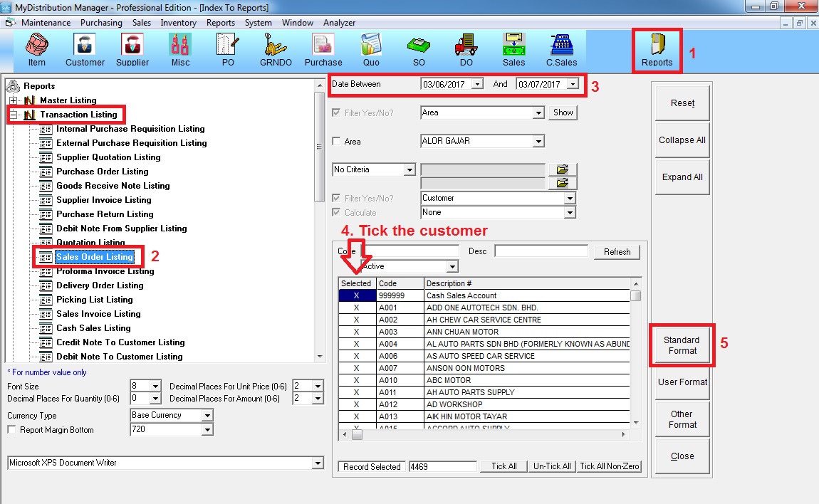Click the Standard Format button
This screenshot has width=819, height=504.
(x=682, y=345)
